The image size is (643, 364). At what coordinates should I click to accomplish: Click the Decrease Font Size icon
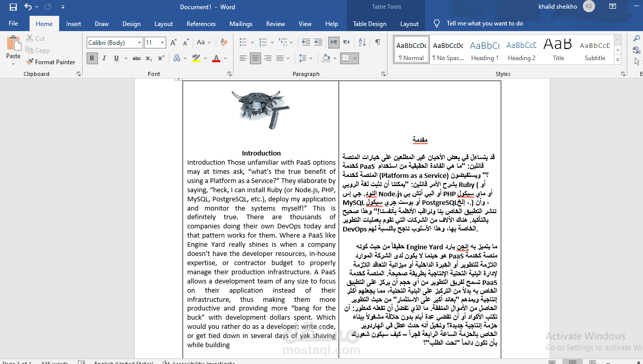185,43
